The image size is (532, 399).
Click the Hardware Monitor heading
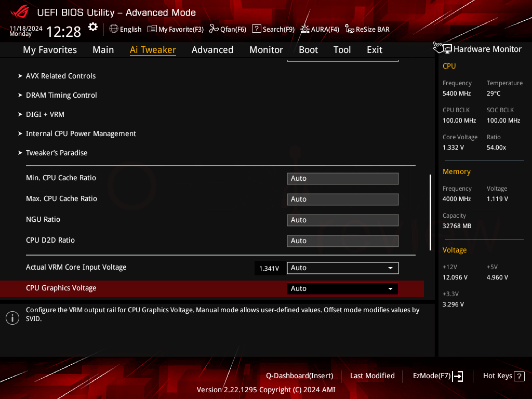coord(487,49)
